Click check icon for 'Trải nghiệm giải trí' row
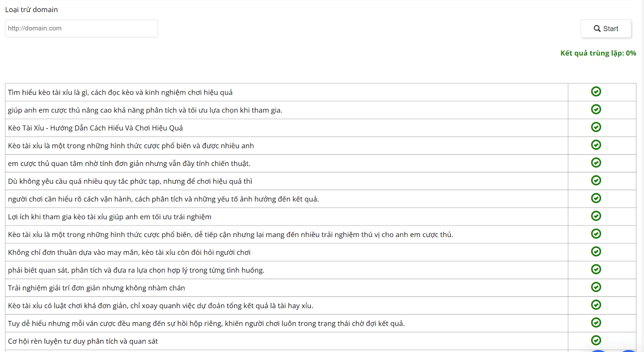 click(x=596, y=287)
